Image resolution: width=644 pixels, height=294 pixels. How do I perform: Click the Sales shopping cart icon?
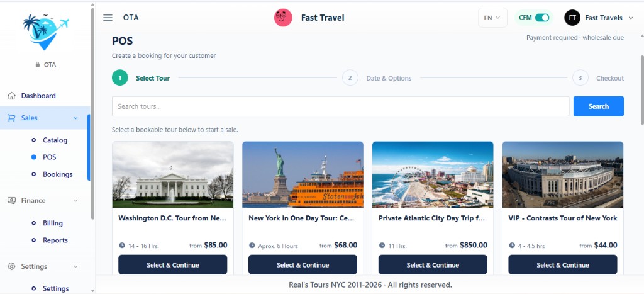11,118
